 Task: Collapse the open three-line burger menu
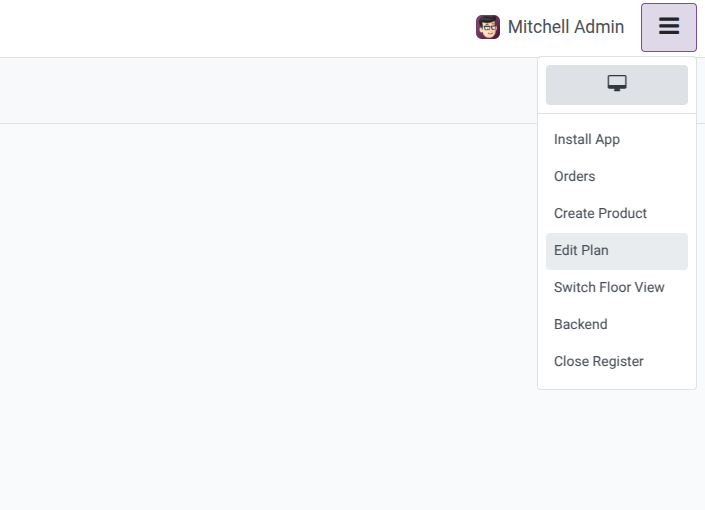coord(668,27)
